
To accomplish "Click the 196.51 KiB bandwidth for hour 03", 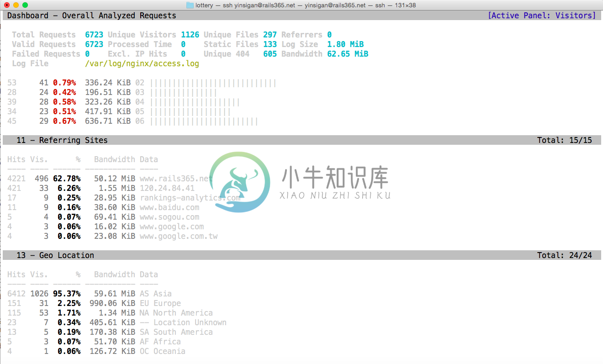I will pos(108,92).
